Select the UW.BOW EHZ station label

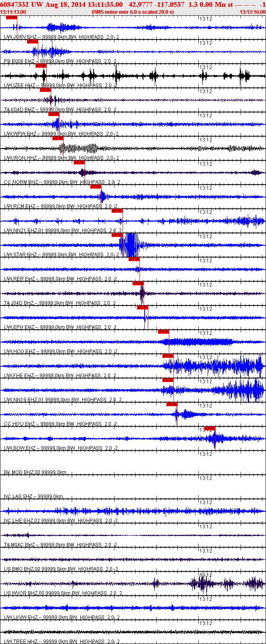[x=61, y=448]
